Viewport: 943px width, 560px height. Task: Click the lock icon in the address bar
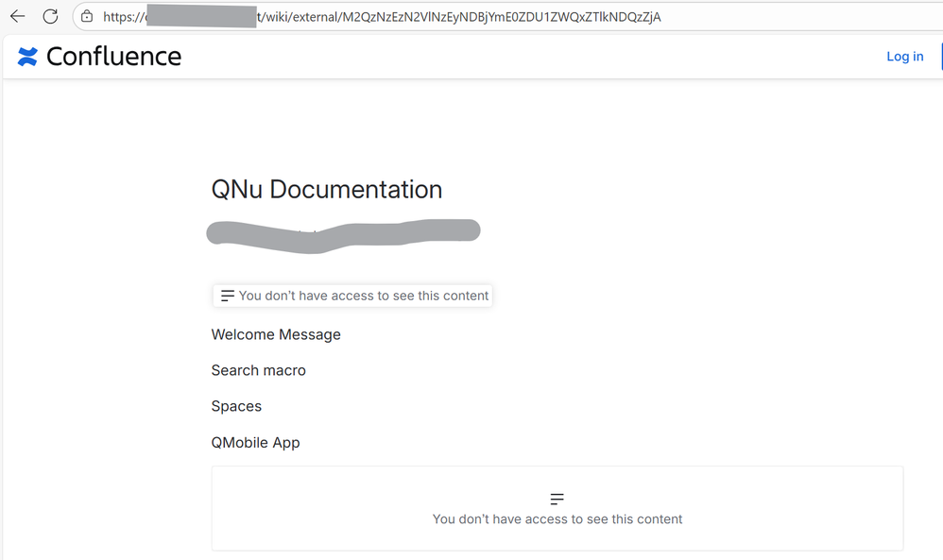click(x=85, y=16)
